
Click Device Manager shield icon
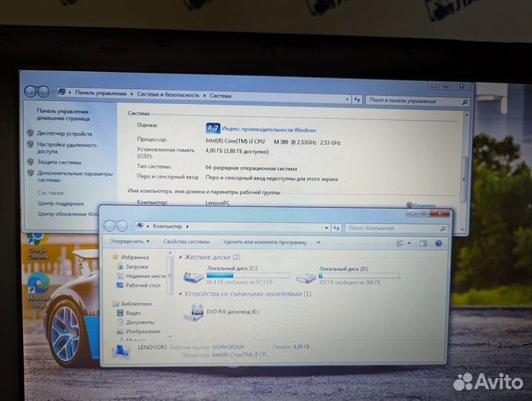(30, 133)
